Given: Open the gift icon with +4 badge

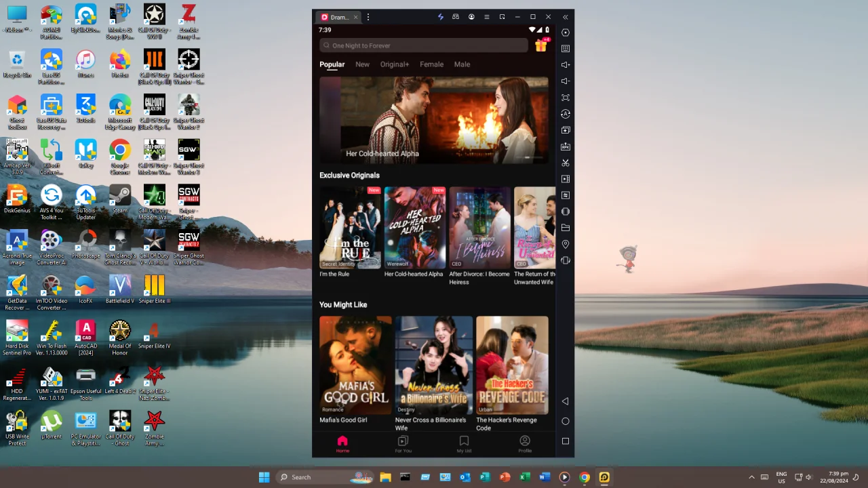Looking at the screenshot, I should click(540, 45).
